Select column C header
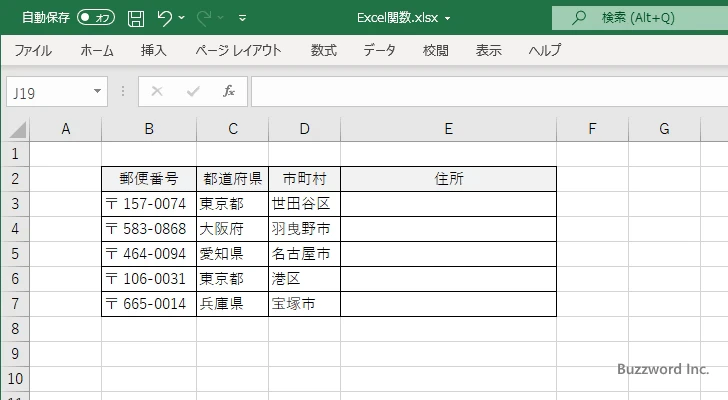 point(233,129)
